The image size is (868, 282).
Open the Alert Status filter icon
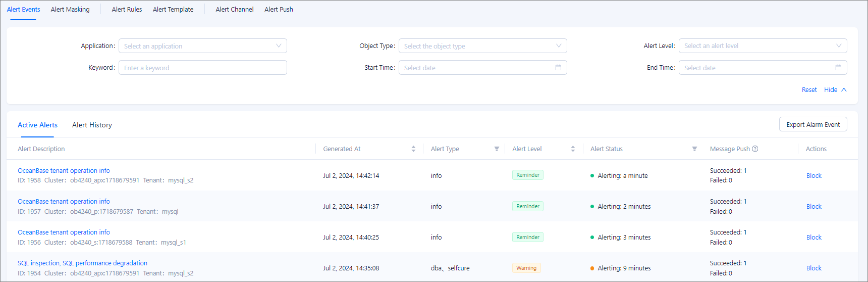[x=694, y=149]
